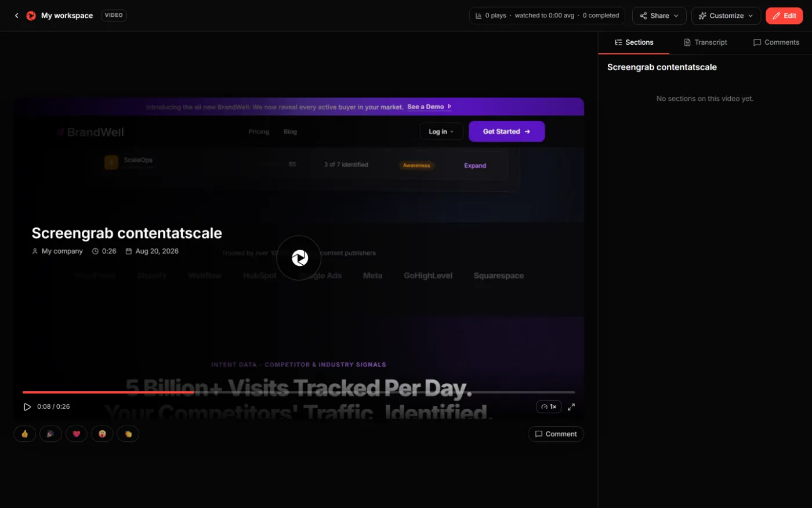
Task: Open the Share dropdown
Action: pyautogui.click(x=659, y=16)
